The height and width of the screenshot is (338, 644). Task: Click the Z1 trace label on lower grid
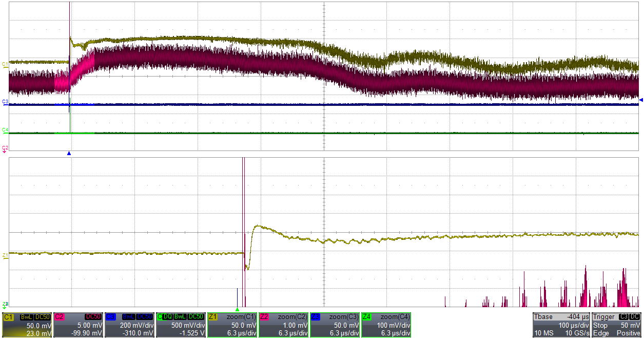[x=5, y=255]
